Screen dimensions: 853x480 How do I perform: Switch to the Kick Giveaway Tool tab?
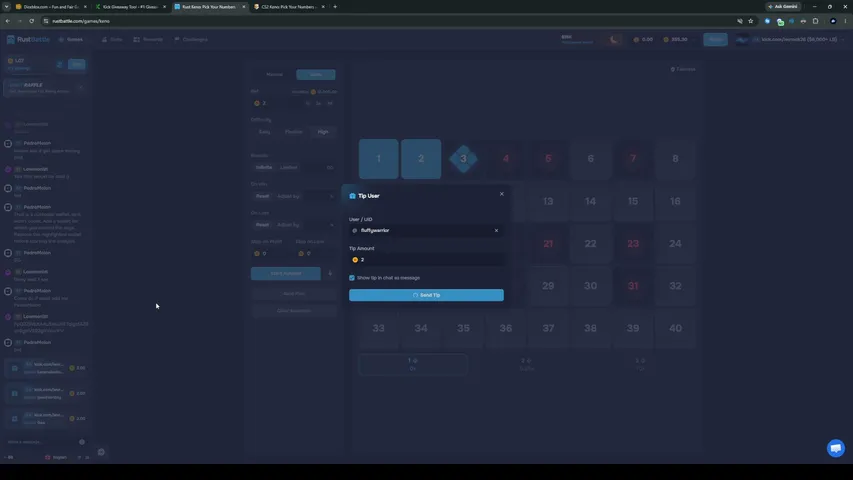131,7
